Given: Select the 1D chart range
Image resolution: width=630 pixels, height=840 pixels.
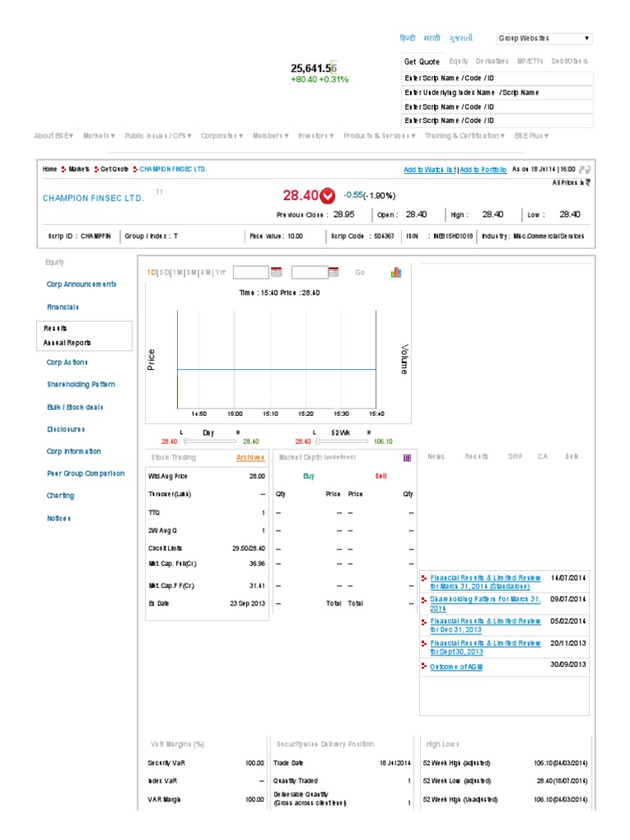Looking at the screenshot, I should point(152,272).
